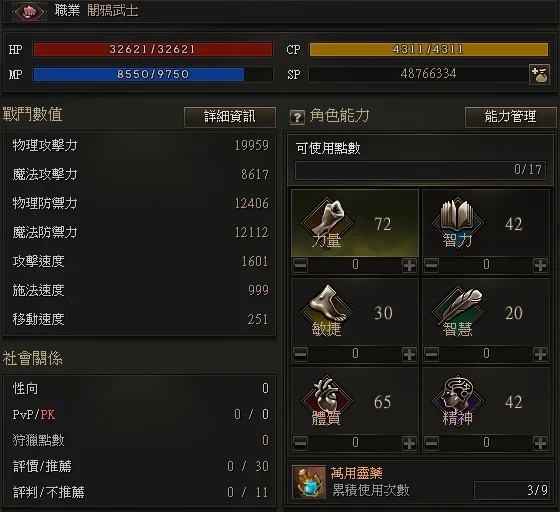Click the 智力 book icon
The width and height of the screenshot is (560, 512).
[458, 222]
